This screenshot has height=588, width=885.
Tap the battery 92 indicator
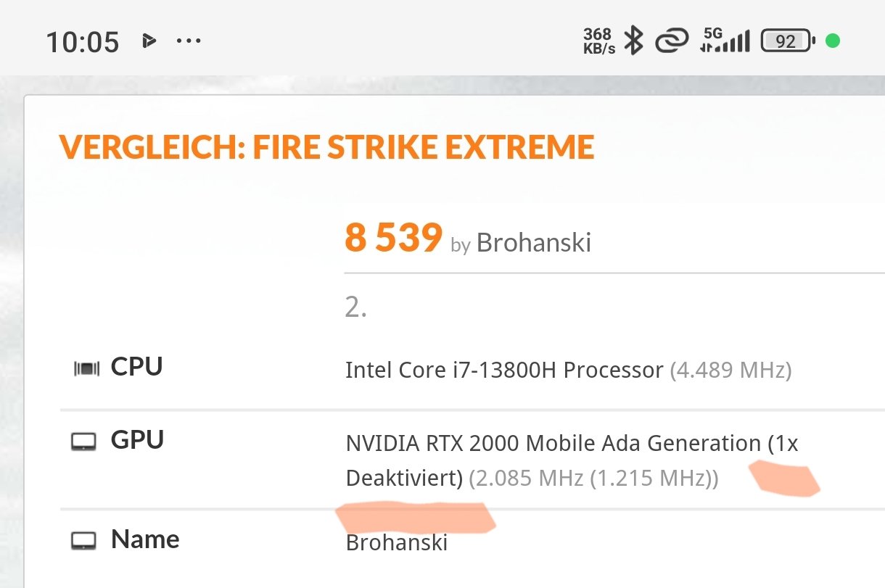tap(788, 41)
